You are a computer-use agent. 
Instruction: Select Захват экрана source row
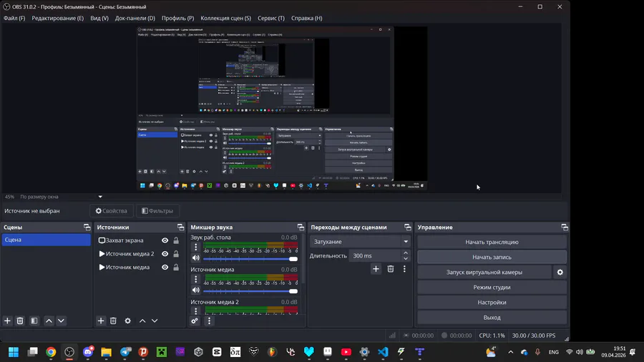click(139, 240)
